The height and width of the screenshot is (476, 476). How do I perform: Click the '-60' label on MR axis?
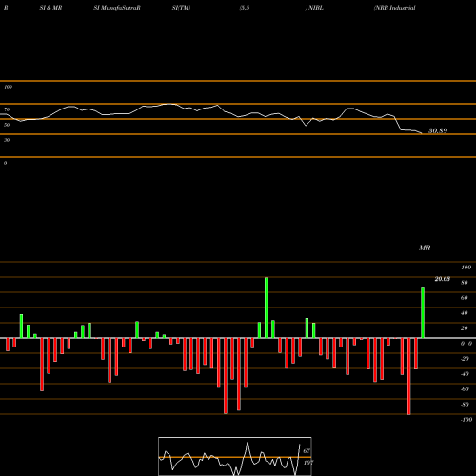pyautogui.click(x=465, y=389)
